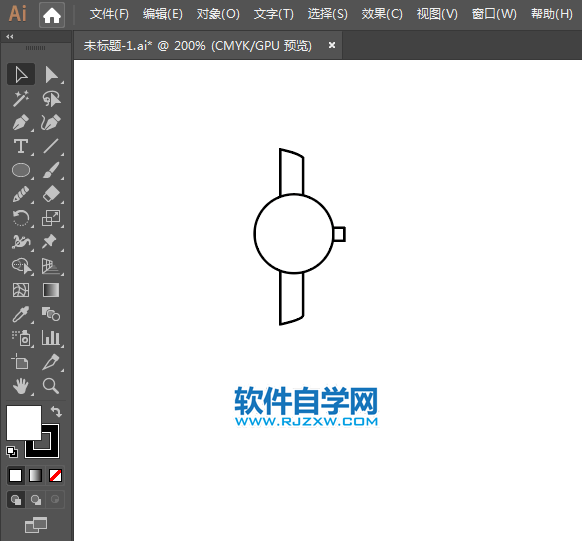This screenshot has width=582, height=541.
Task: Select the Lasso tool
Action: coord(51,98)
